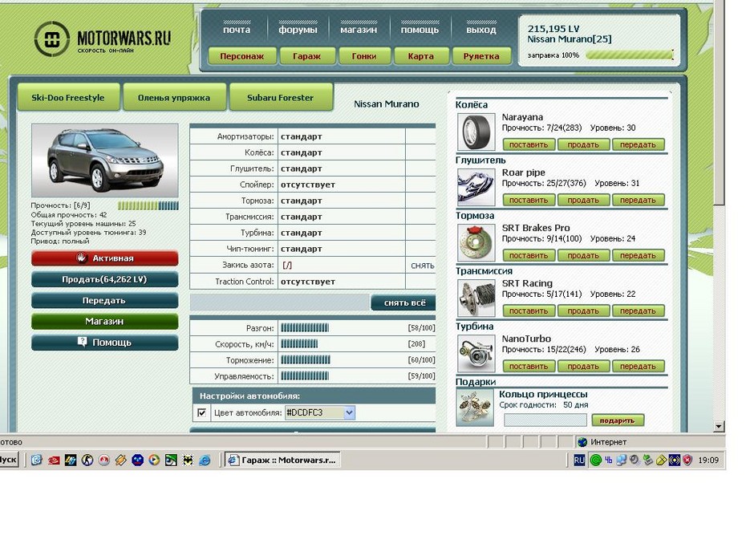This screenshot has width=746, height=560.
Task: Open the Гараж section
Action: click(307, 56)
